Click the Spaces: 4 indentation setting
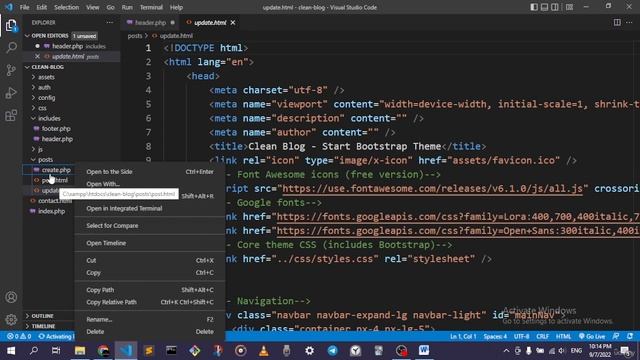 point(495,337)
